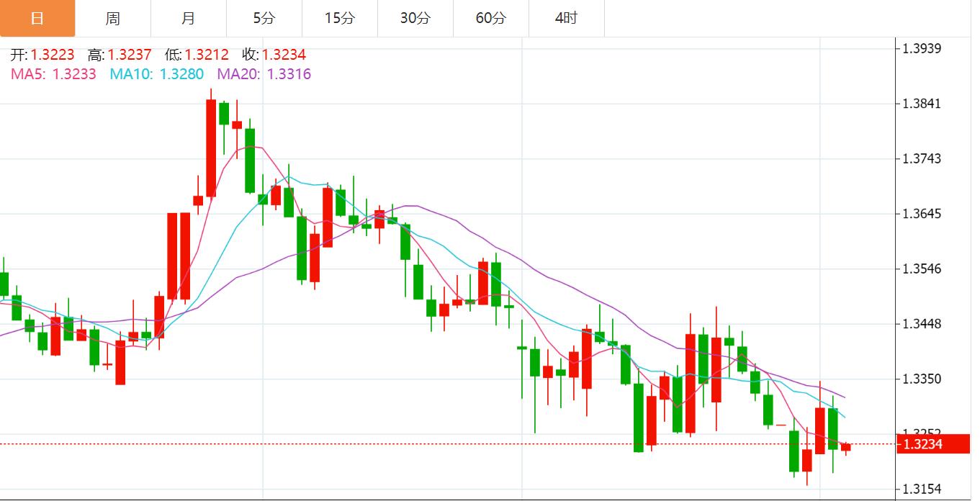Viewport: 980px width, 501px height.
Task: Click the last small red candle on right
Action: click(x=845, y=447)
